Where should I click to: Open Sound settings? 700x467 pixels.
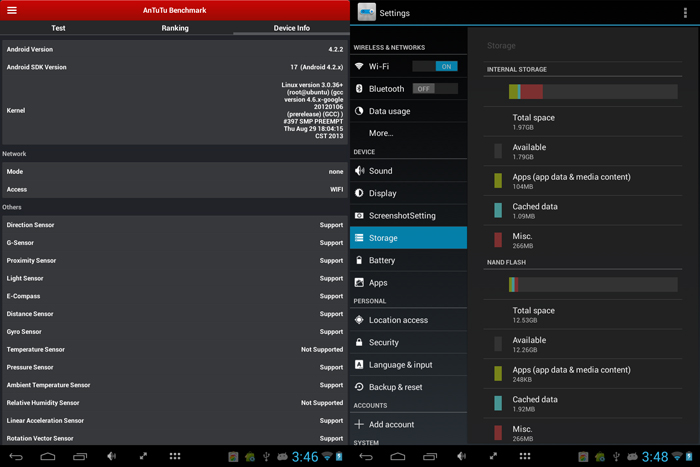point(408,171)
